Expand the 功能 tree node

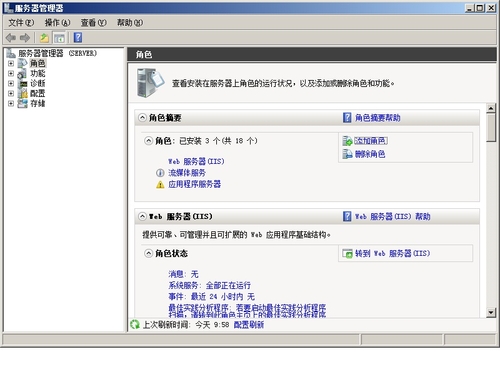click(11, 73)
